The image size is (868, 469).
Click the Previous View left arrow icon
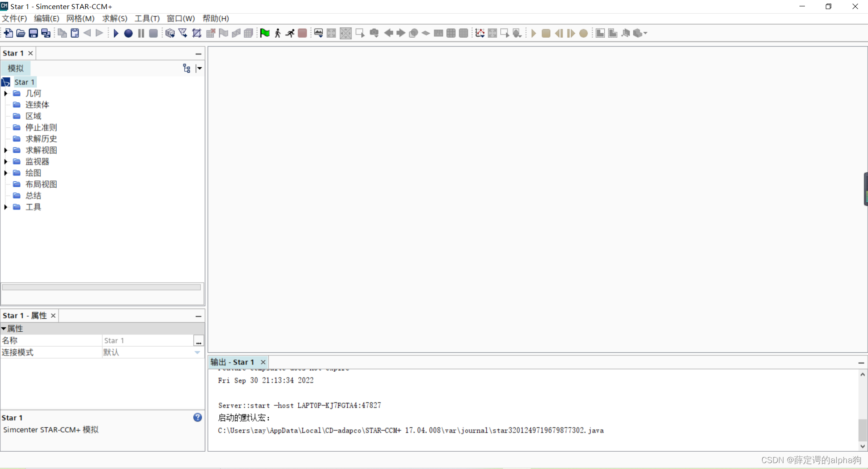point(389,33)
